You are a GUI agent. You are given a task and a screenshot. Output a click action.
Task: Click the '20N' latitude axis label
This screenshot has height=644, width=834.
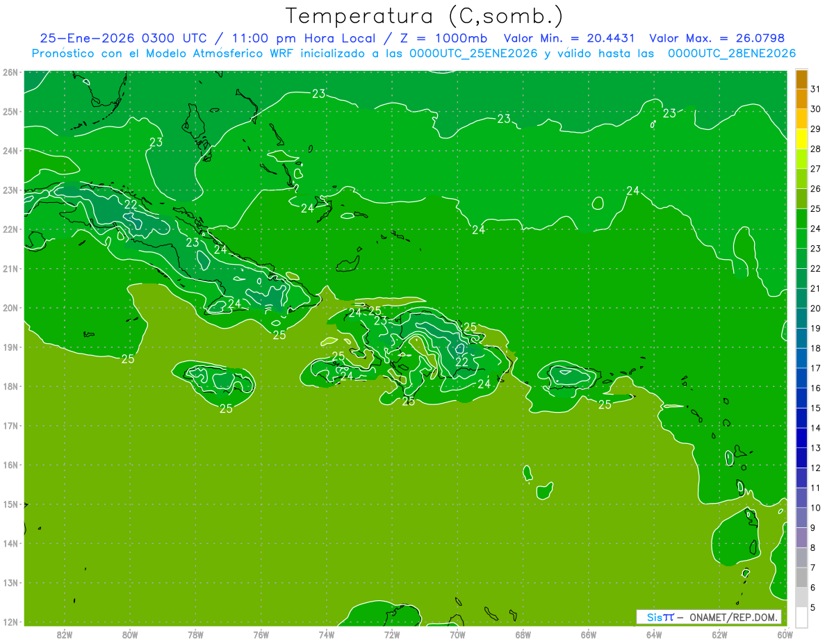pyautogui.click(x=10, y=308)
